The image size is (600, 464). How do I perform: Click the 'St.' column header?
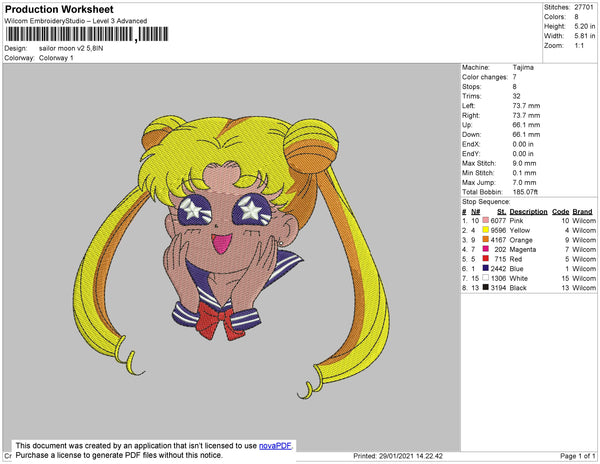point(501,212)
